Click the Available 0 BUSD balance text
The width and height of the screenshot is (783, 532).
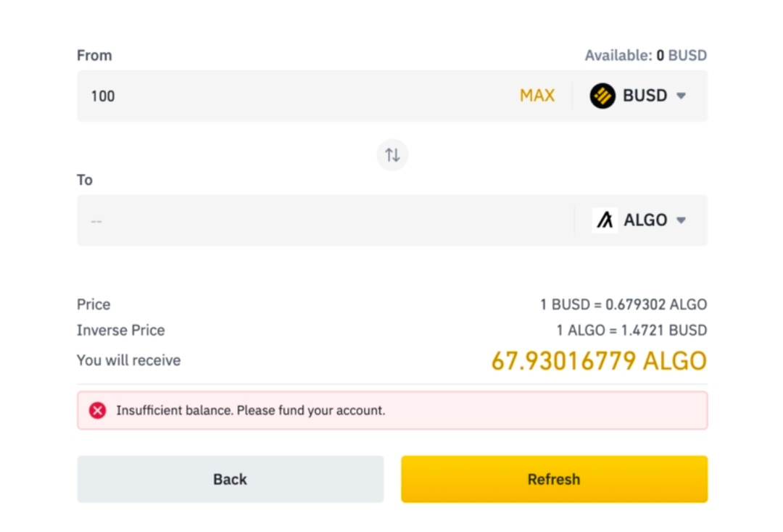(x=645, y=56)
